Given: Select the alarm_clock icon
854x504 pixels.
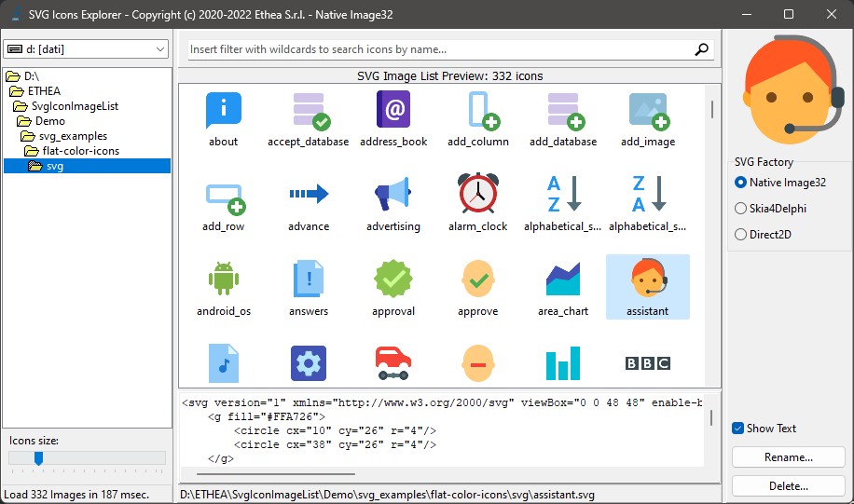Looking at the screenshot, I should pos(478,193).
